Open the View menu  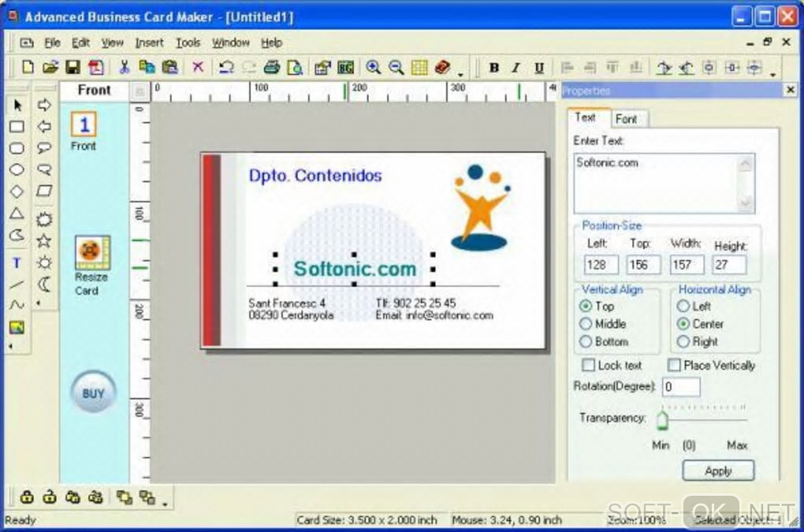(112, 43)
